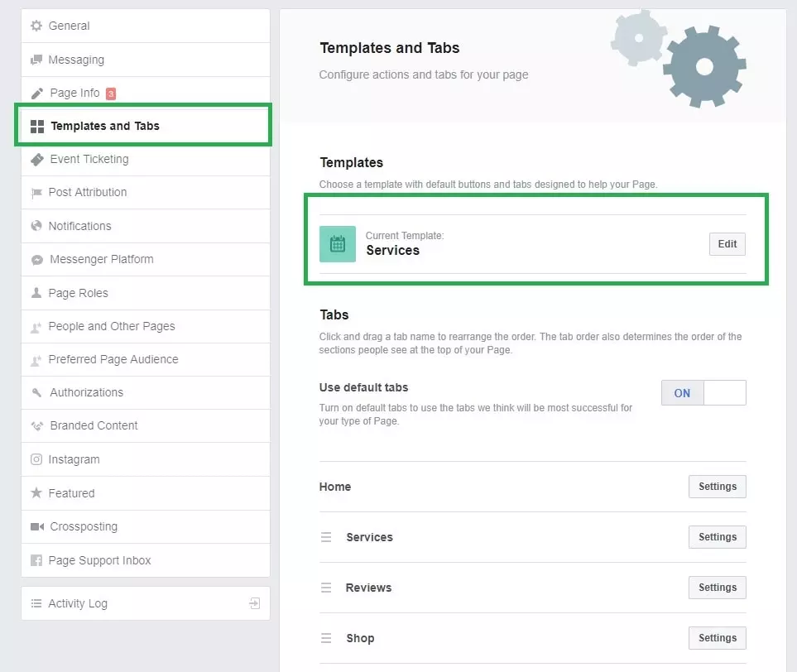Click the Page Roles person icon

pos(36,293)
